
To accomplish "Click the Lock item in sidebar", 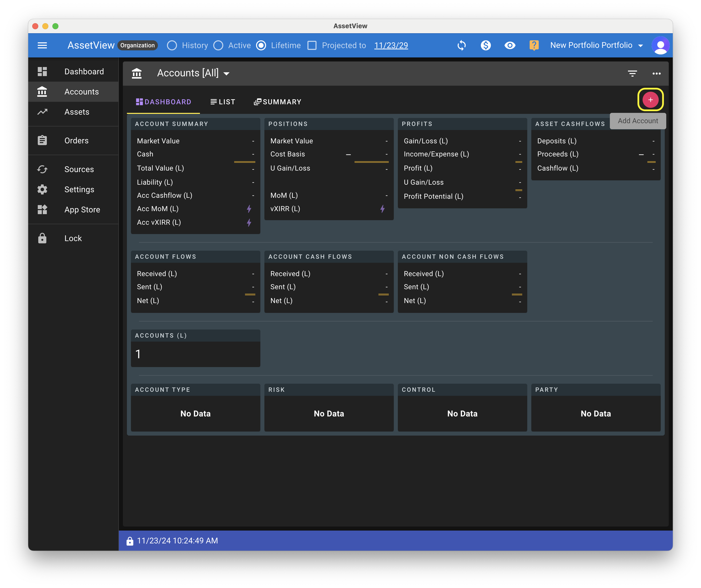I will click(x=73, y=238).
